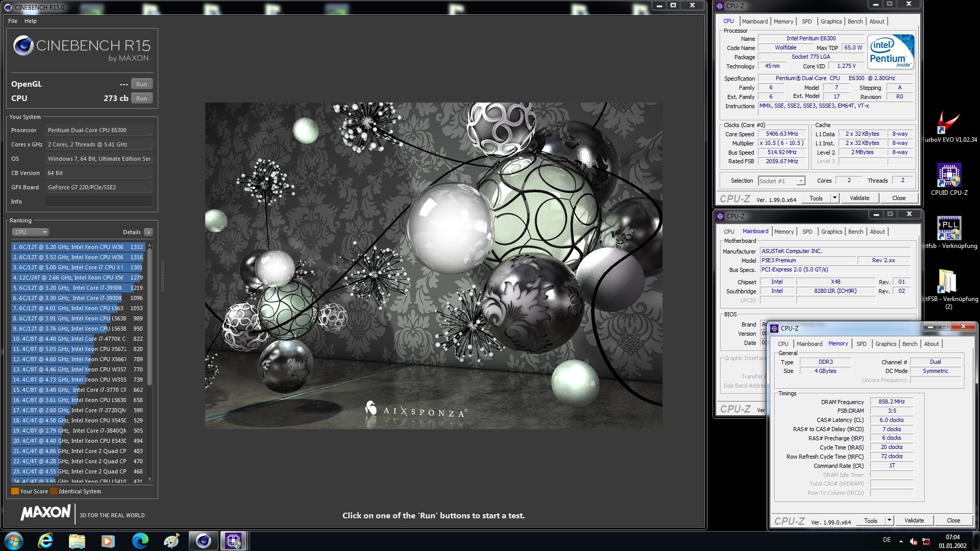Open Mainboard tab in top CPU-Z window
The height and width of the screenshot is (551, 980).
[x=755, y=21]
